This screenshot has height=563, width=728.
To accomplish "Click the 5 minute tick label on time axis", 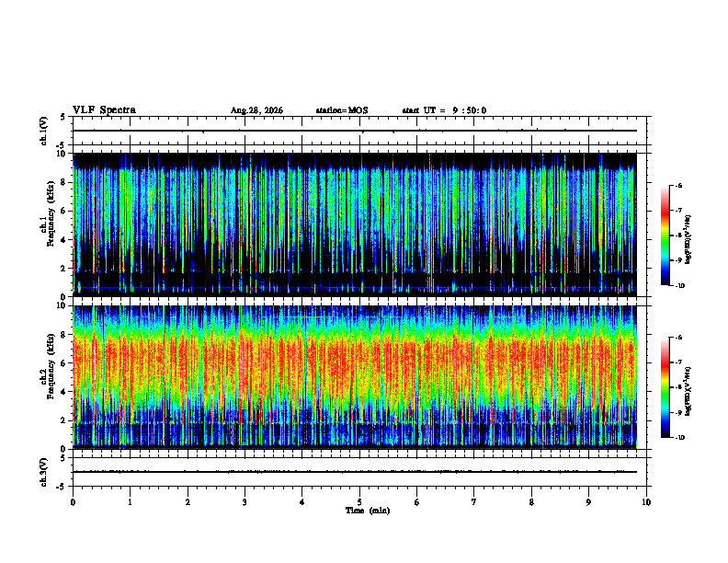I will [x=359, y=502].
